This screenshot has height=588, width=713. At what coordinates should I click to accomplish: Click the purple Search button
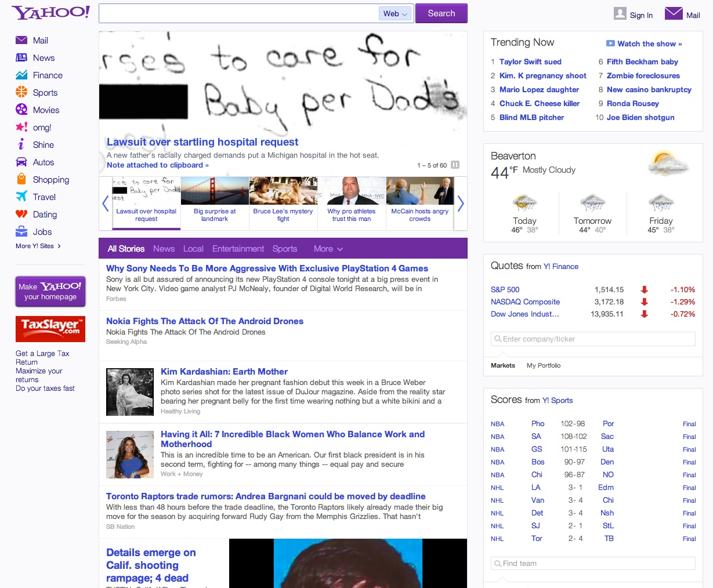pos(441,13)
